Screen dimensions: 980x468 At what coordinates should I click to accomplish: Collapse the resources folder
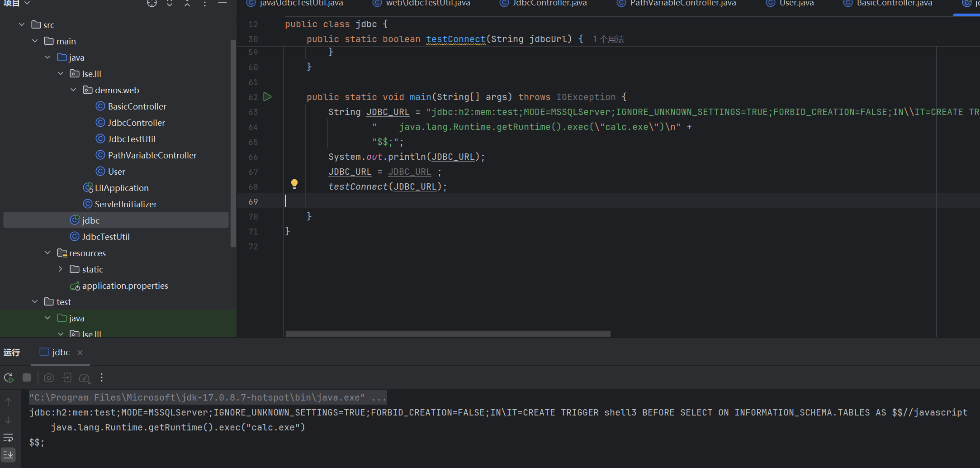[x=47, y=253]
